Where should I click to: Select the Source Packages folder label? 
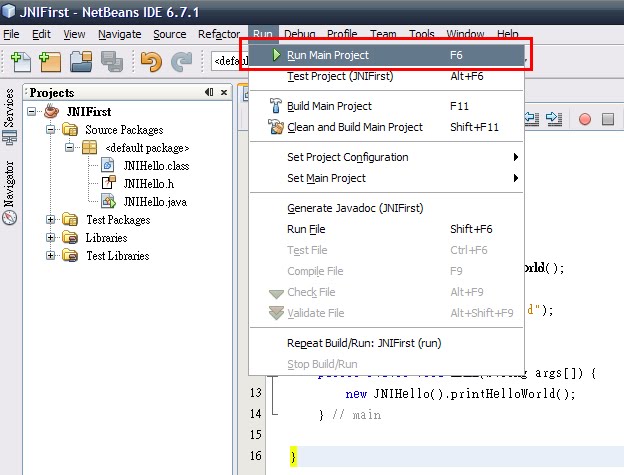[x=124, y=130]
